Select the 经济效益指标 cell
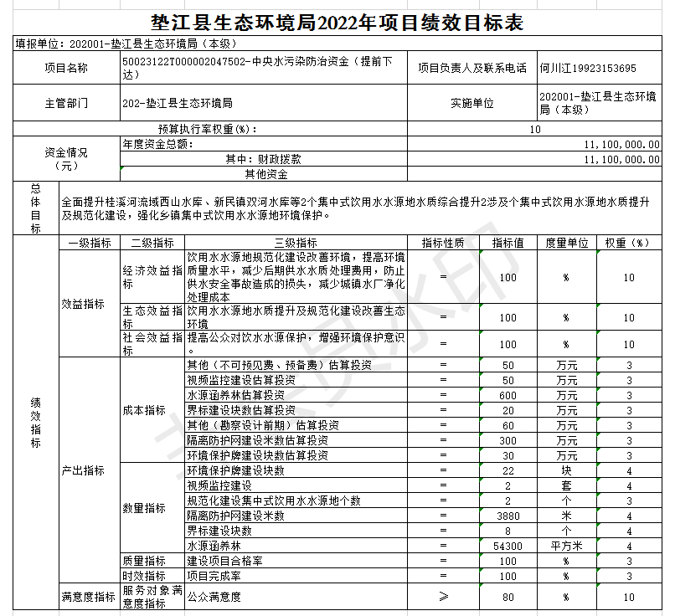675x616 pixels. (x=152, y=277)
